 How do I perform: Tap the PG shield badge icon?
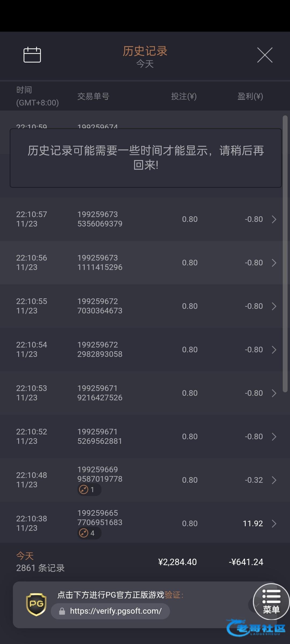36,604
